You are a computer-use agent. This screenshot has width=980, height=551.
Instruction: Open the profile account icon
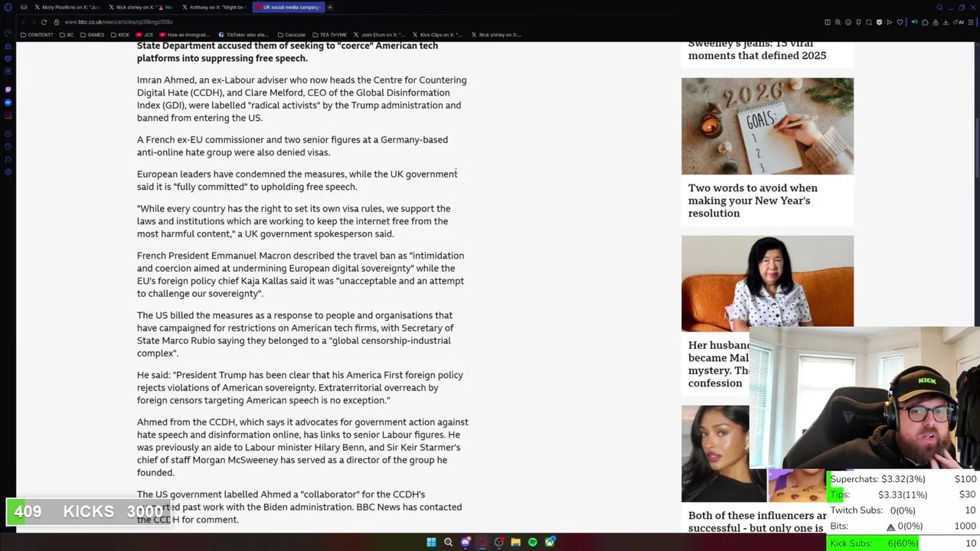pyautogui.click(x=936, y=22)
